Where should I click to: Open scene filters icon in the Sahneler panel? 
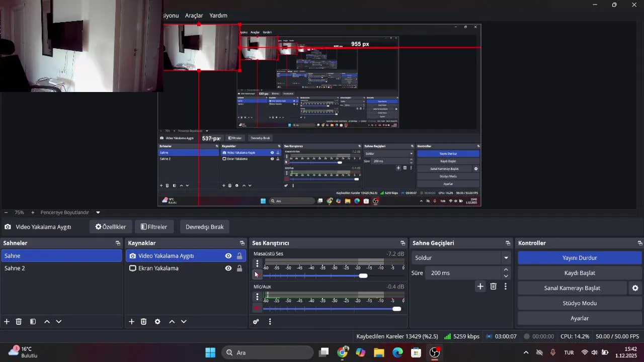[33, 322]
